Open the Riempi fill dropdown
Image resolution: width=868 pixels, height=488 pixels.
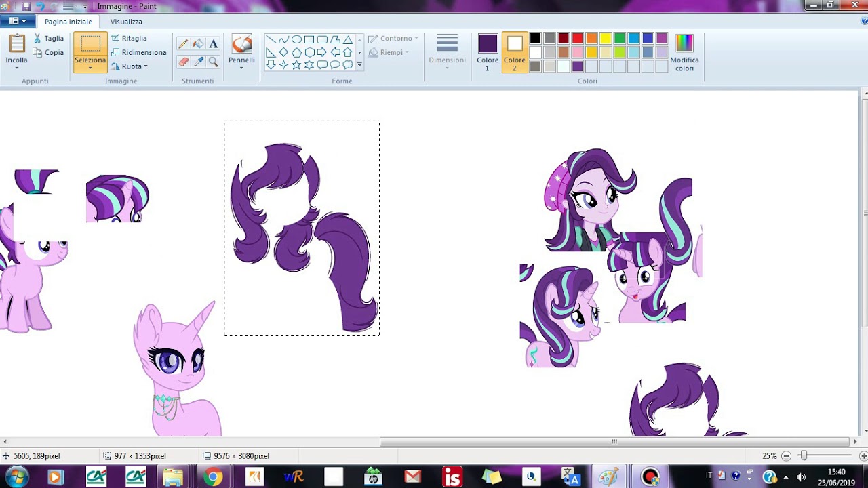coord(389,52)
